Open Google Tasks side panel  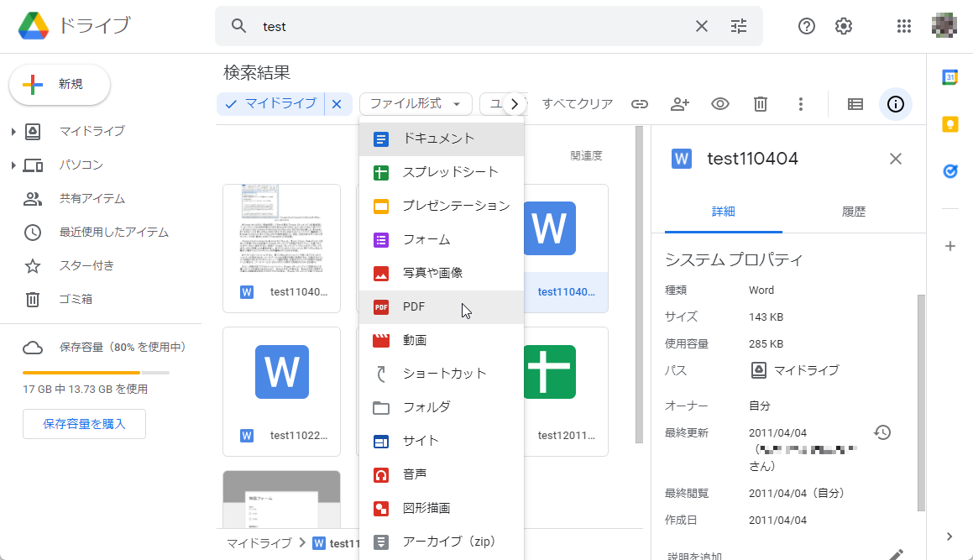click(x=949, y=170)
